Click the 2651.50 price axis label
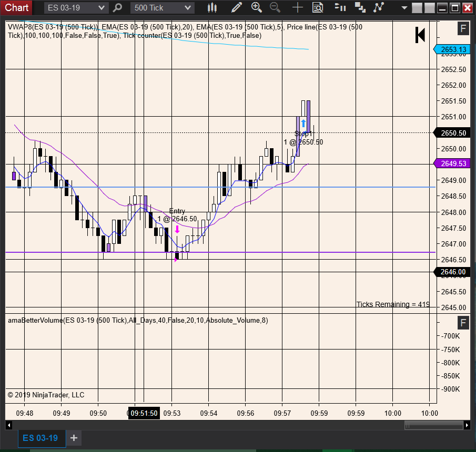 453,101
